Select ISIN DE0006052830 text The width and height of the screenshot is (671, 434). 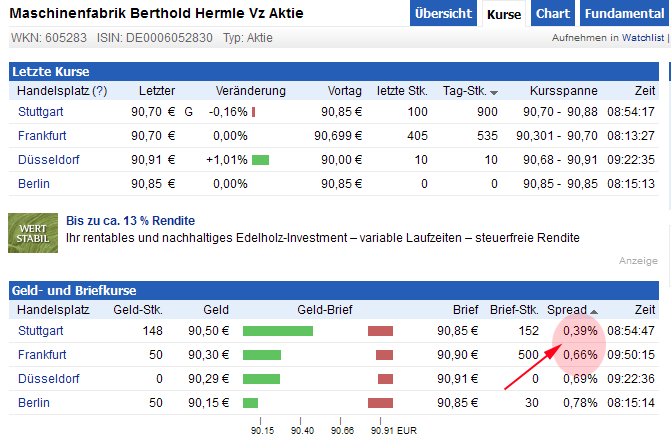click(x=155, y=38)
